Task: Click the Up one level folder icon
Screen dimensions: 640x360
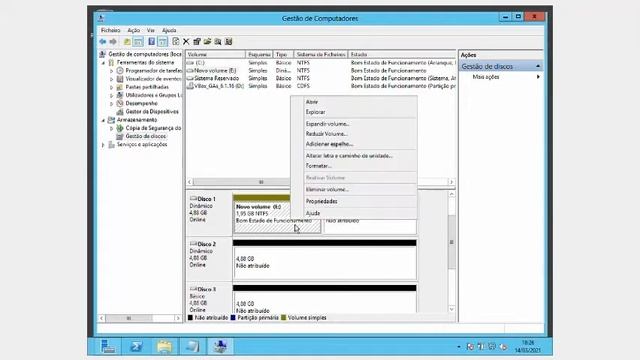Action: pyautogui.click(x=127, y=42)
